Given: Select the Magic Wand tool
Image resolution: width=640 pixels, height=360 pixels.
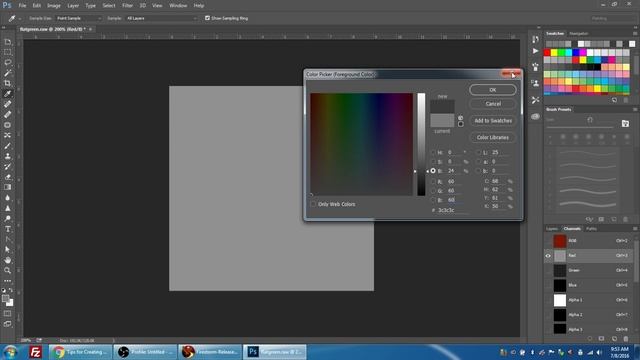Looking at the screenshot, I should click(x=8, y=73).
